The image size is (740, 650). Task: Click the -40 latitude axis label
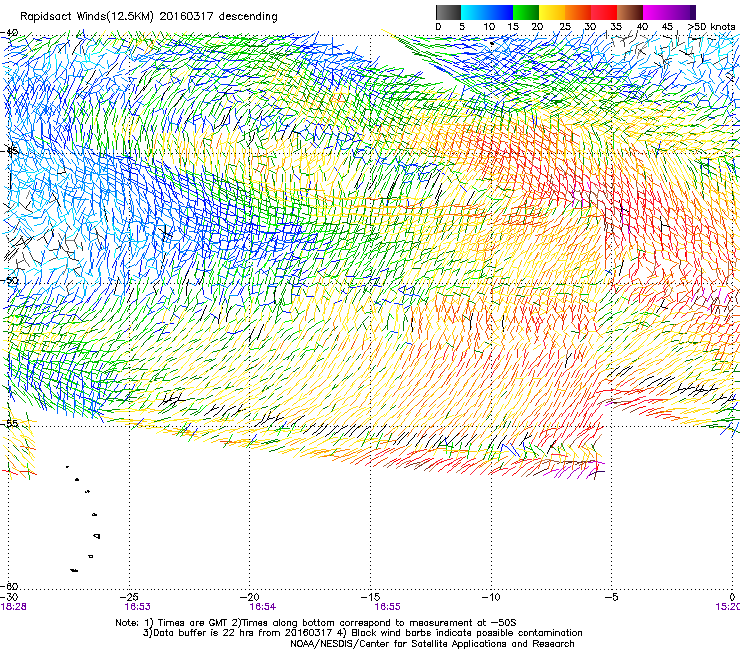click(9, 33)
